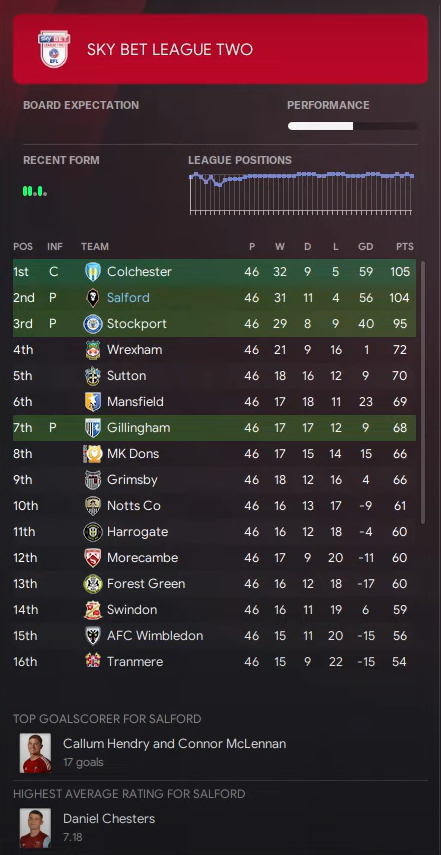Click the Mansfield club crest icon
The image size is (441, 855).
[93, 402]
